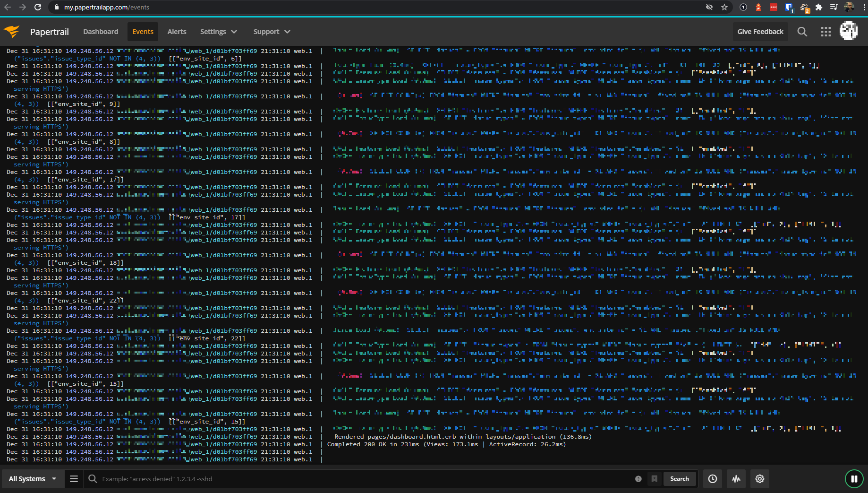Open the All Systems dropdown
Image resolution: width=868 pixels, height=493 pixels.
tap(33, 479)
